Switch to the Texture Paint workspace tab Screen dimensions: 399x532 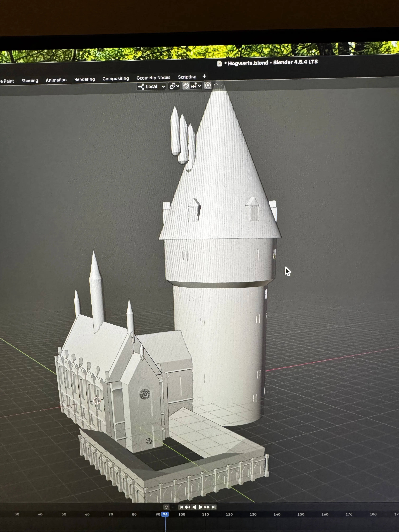coord(7,81)
